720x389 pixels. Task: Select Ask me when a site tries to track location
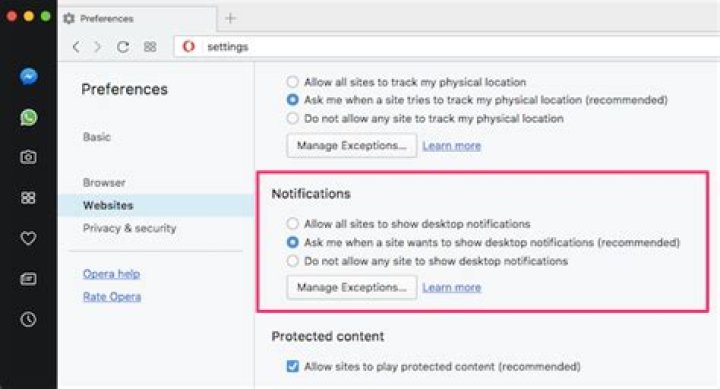(x=292, y=100)
